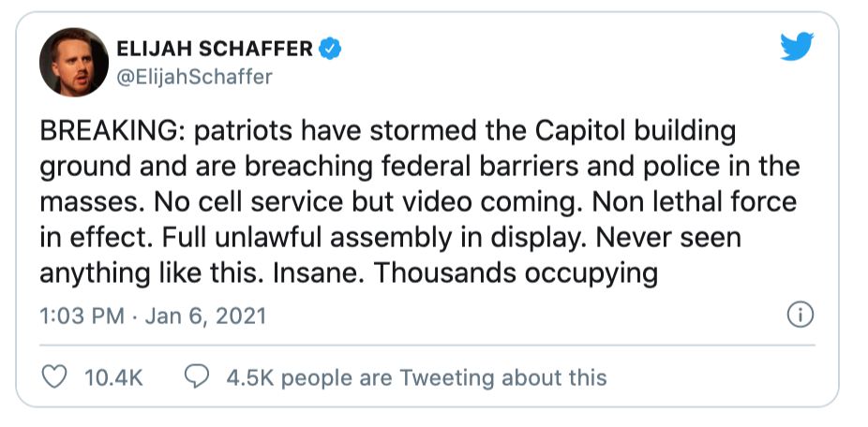Click the 1:03 PM time text

(82, 317)
